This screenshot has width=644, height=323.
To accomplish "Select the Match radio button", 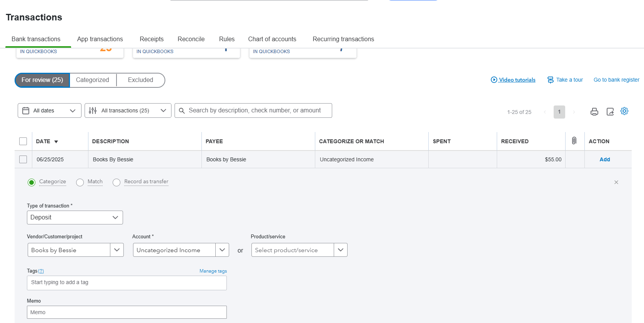I will (80, 182).
